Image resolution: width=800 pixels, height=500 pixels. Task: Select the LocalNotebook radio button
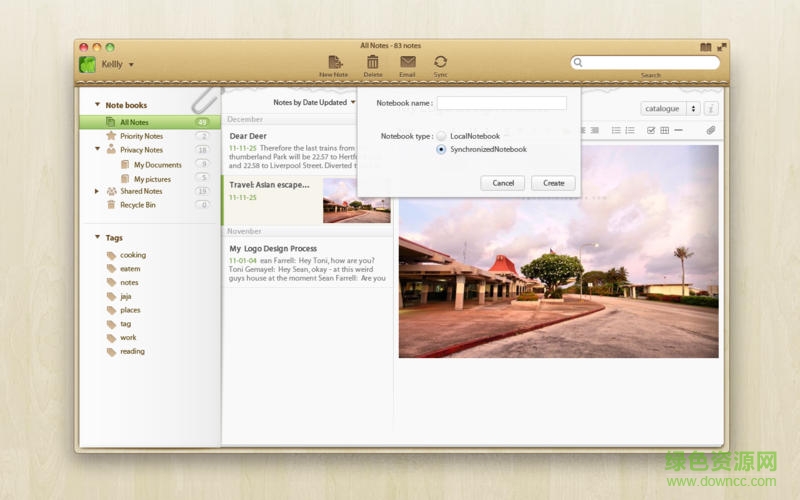[442, 136]
